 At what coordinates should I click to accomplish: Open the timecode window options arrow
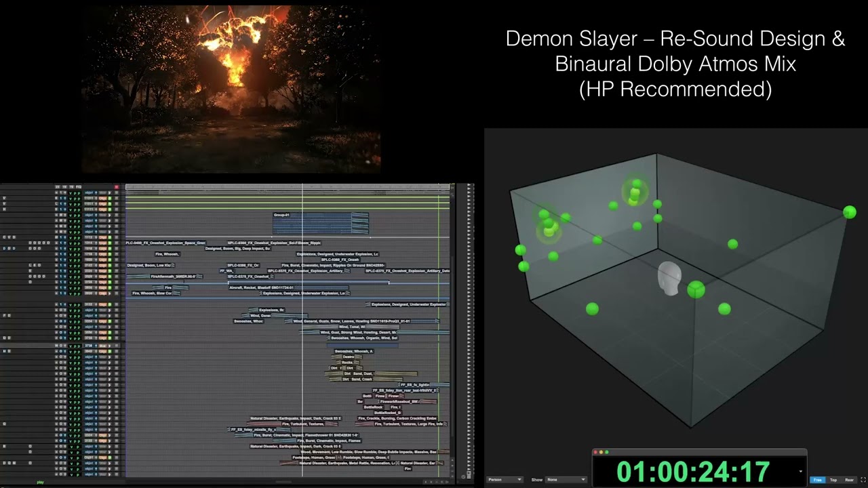point(801,471)
